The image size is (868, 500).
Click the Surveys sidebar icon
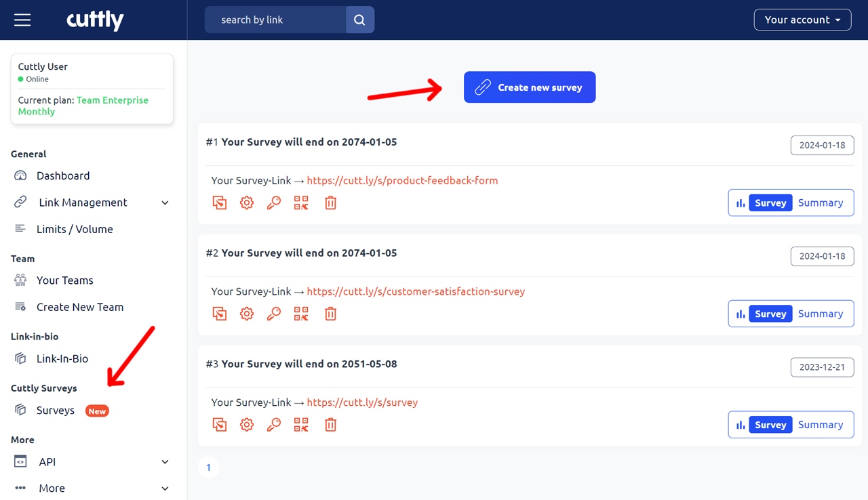tap(20, 410)
